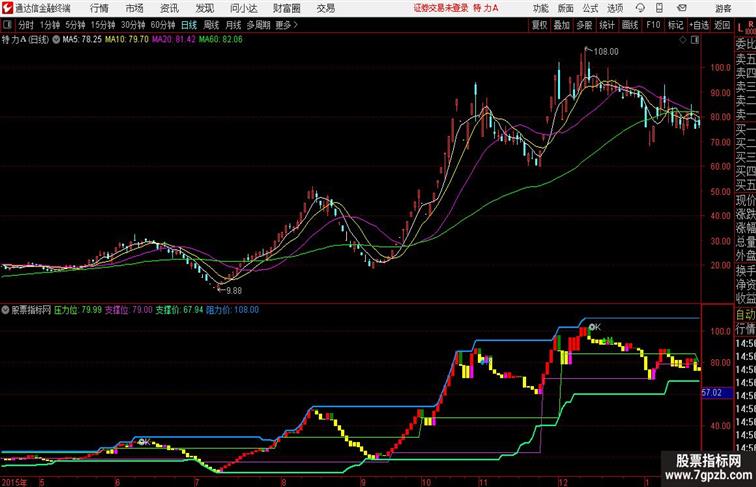Click the 支撑价: 67.94 value

pyautogui.click(x=179, y=310)
